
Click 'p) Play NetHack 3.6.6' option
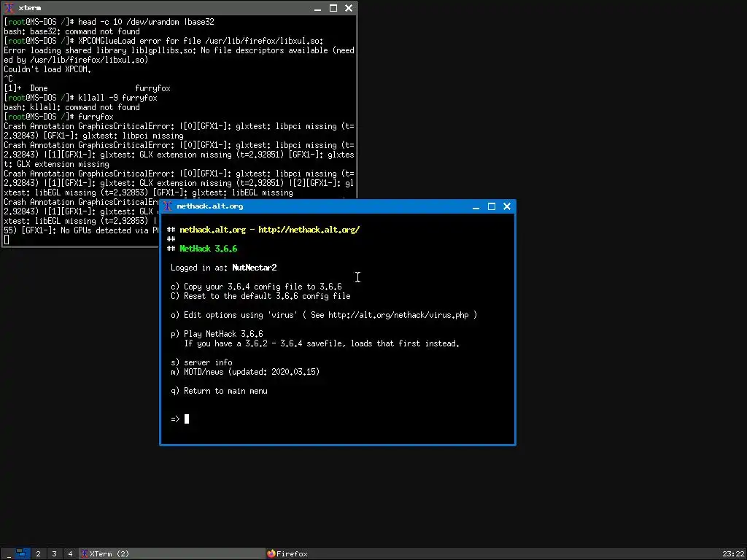point(217,334)
